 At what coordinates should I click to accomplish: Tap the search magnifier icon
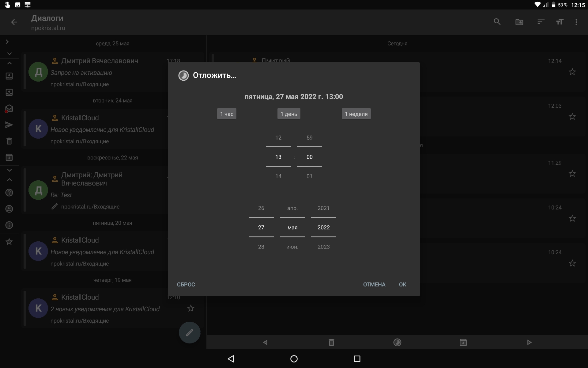pos(497,22)
